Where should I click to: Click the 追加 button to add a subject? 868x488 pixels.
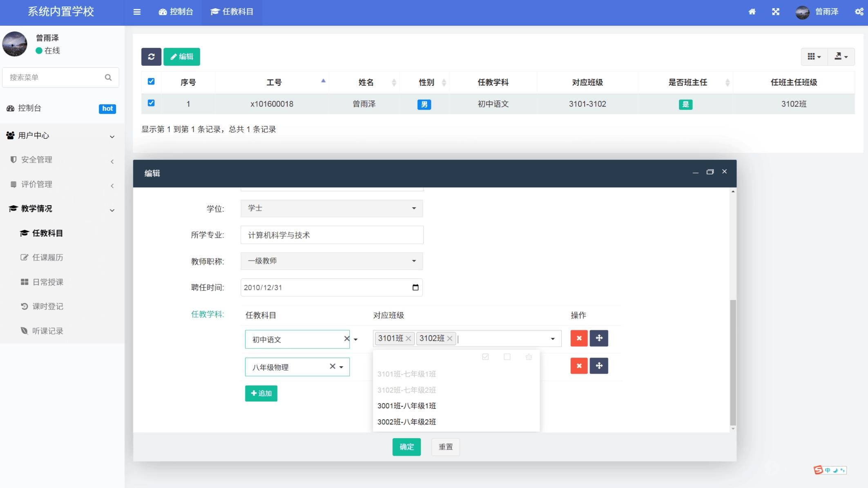pos(261,393)
